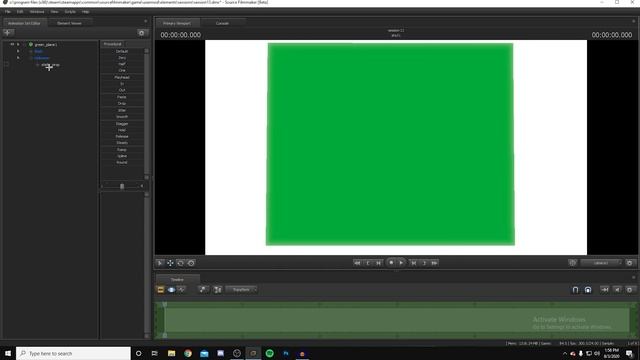Click the green shot clip in the timeline
This screenshot has height=360, width=640.
[397, 320]
